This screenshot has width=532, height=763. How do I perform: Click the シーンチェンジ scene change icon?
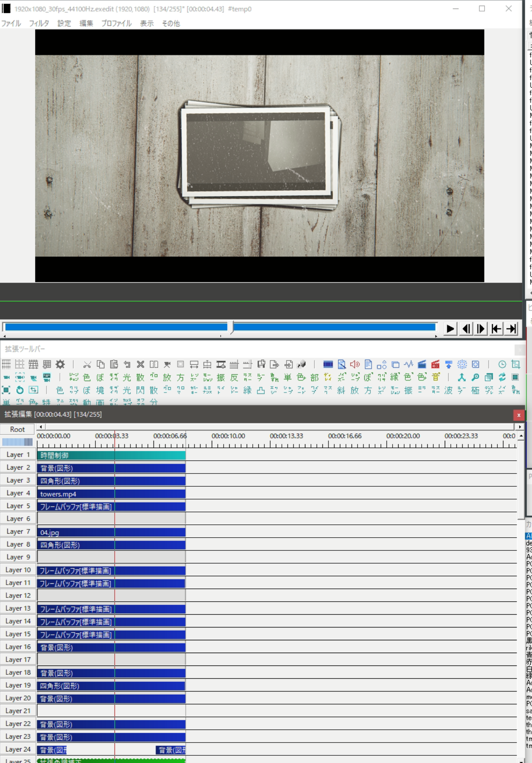pos(74,377)
